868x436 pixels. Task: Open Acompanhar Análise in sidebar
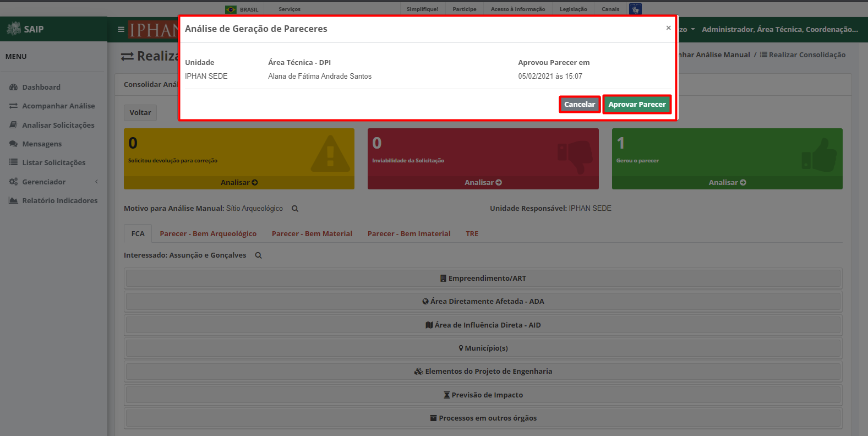tap(58, 106)
